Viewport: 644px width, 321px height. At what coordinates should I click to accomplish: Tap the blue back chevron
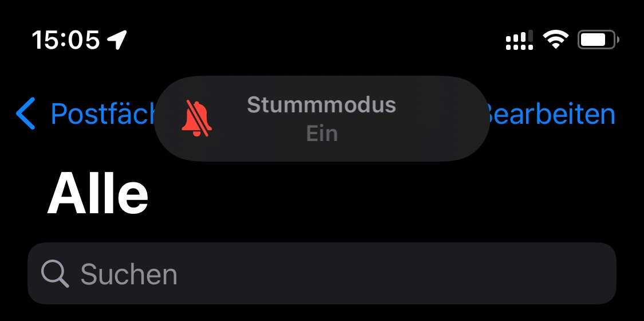click(25, 113)
